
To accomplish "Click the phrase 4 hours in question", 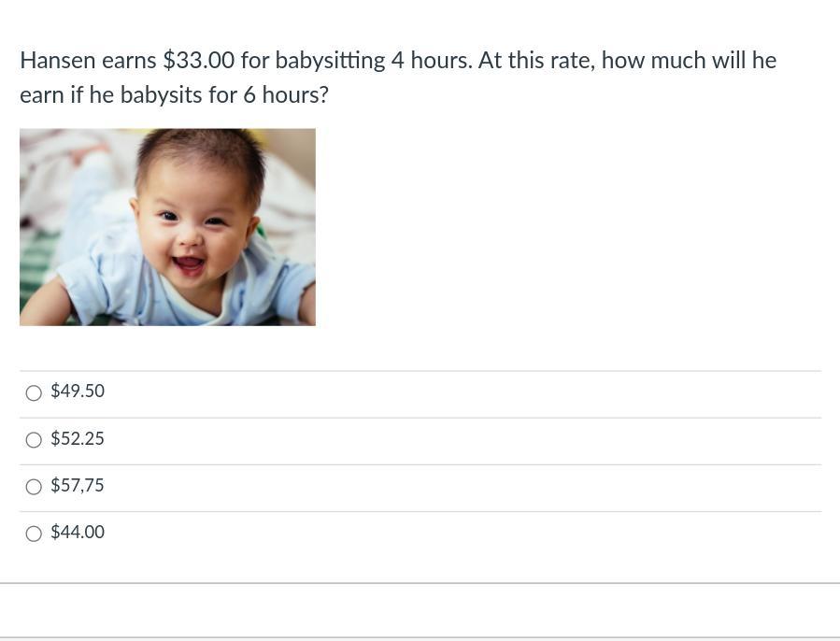I will (432, 60).
